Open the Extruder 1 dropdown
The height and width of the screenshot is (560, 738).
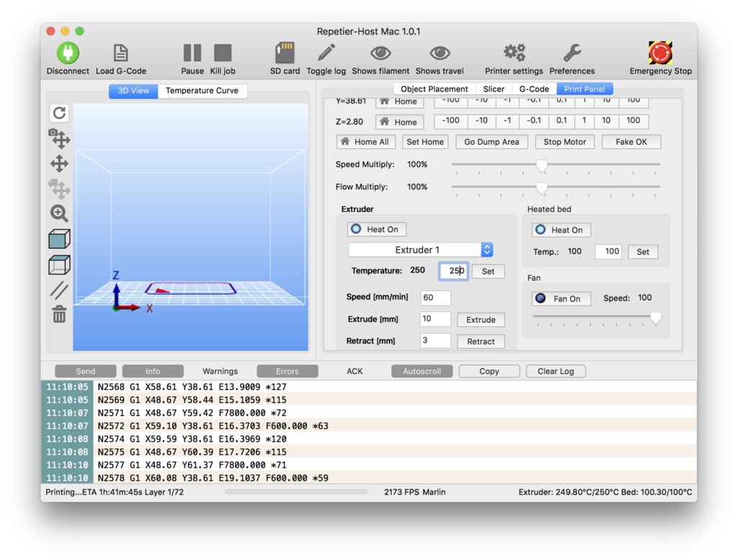(421, 250)
